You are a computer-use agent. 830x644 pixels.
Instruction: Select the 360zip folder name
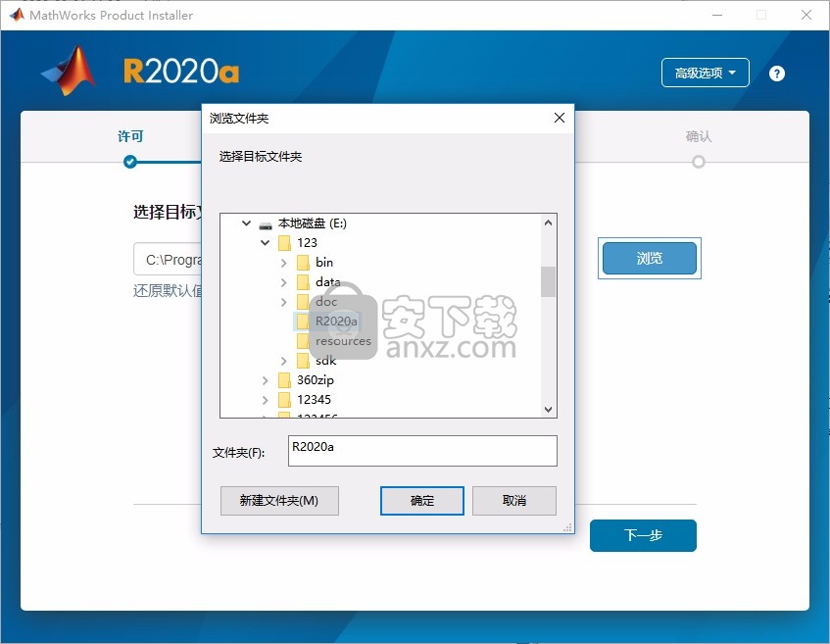pyautogui.click(x=315, y=380)
